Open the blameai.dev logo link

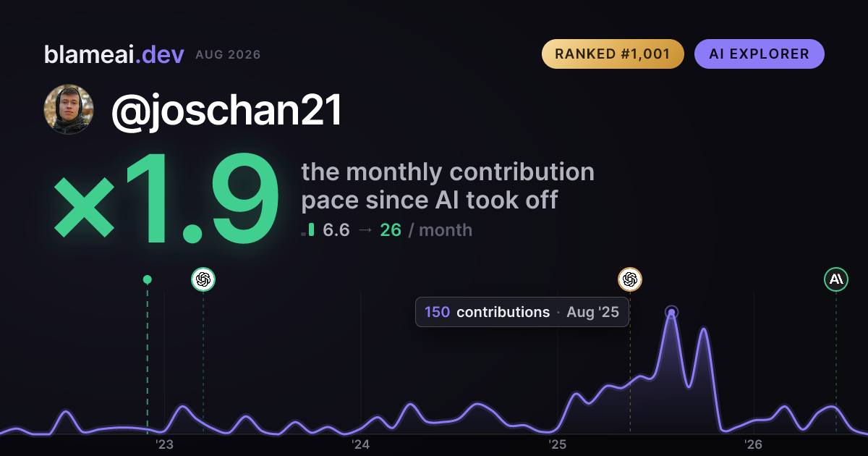pos(114,54)
